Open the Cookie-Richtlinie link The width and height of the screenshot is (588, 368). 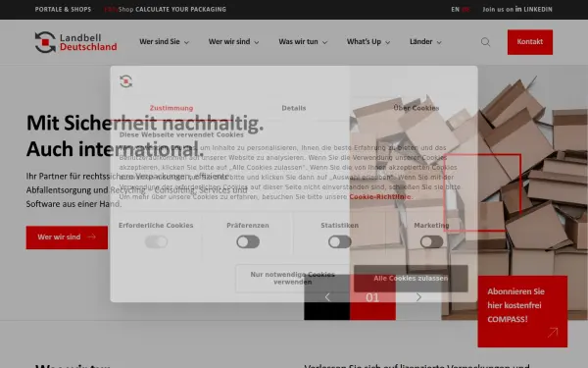pos(380,197)
